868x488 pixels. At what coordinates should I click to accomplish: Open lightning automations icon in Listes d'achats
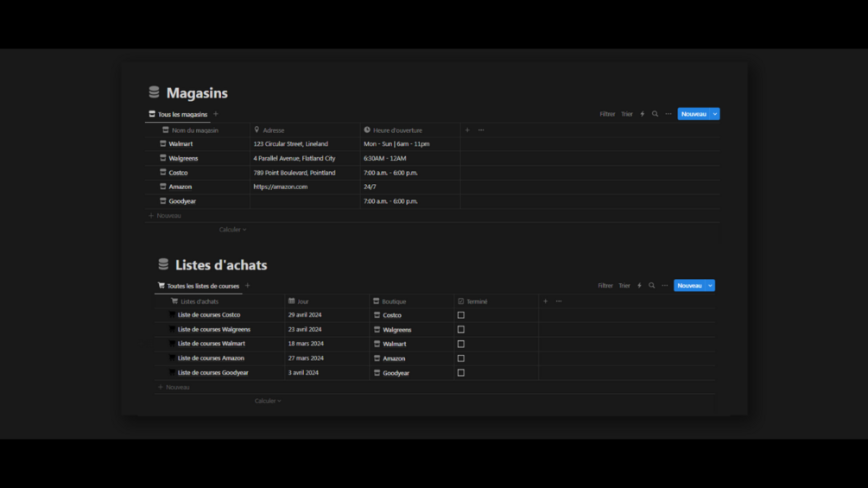coord(639,286)
